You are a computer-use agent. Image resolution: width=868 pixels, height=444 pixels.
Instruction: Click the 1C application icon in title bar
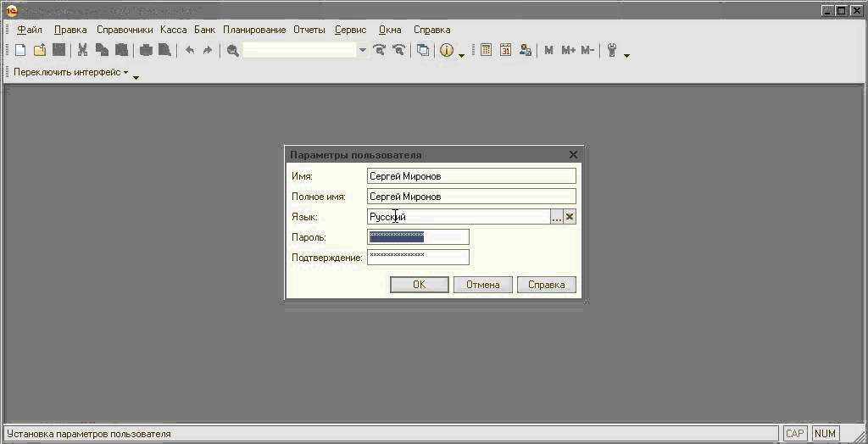point(11,10)
